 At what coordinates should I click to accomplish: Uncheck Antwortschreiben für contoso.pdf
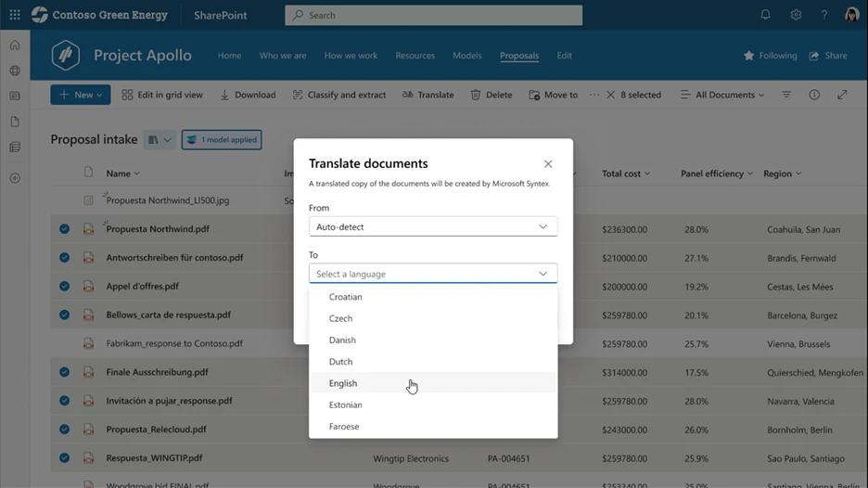click(x=64, y=258)
